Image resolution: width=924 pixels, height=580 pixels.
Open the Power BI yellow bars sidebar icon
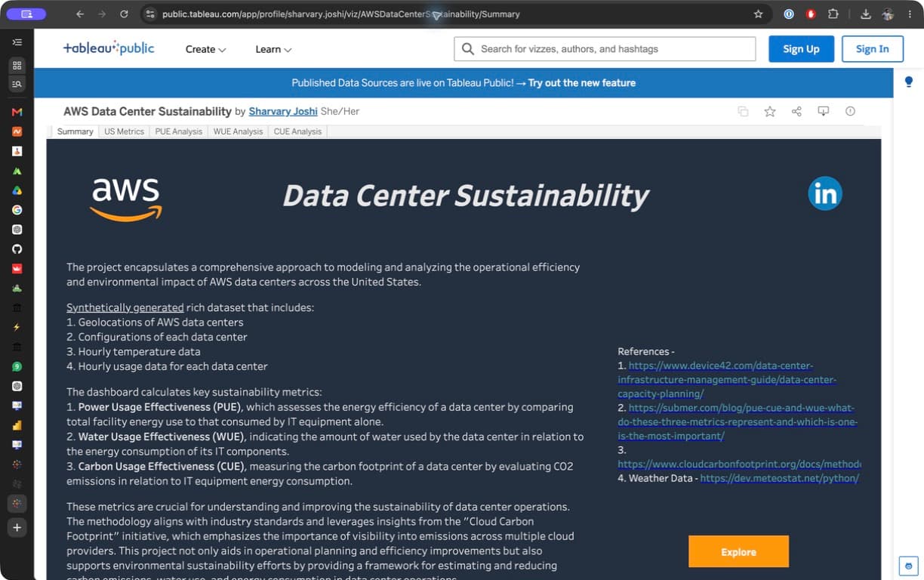17,425
